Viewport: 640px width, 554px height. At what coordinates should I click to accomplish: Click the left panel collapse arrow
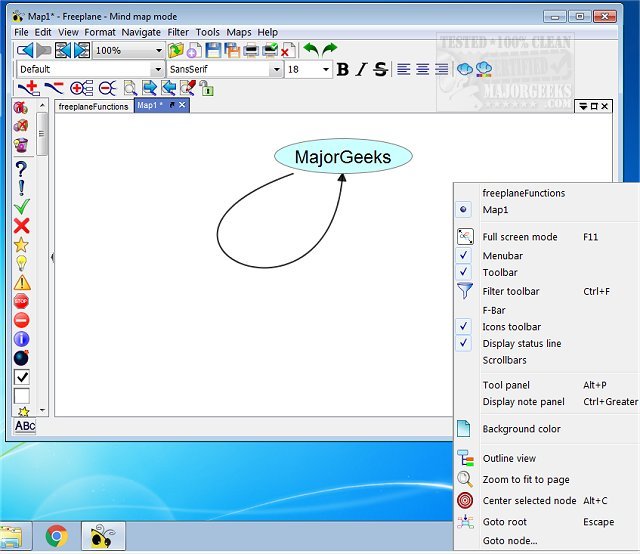pyautogui.click(x=52, y=257)
